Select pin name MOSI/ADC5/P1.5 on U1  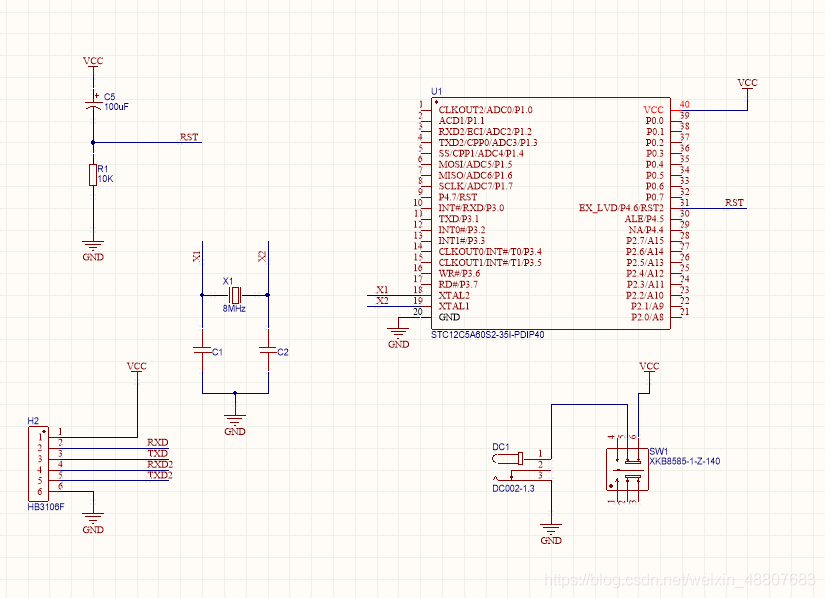(x=475, y=165)
